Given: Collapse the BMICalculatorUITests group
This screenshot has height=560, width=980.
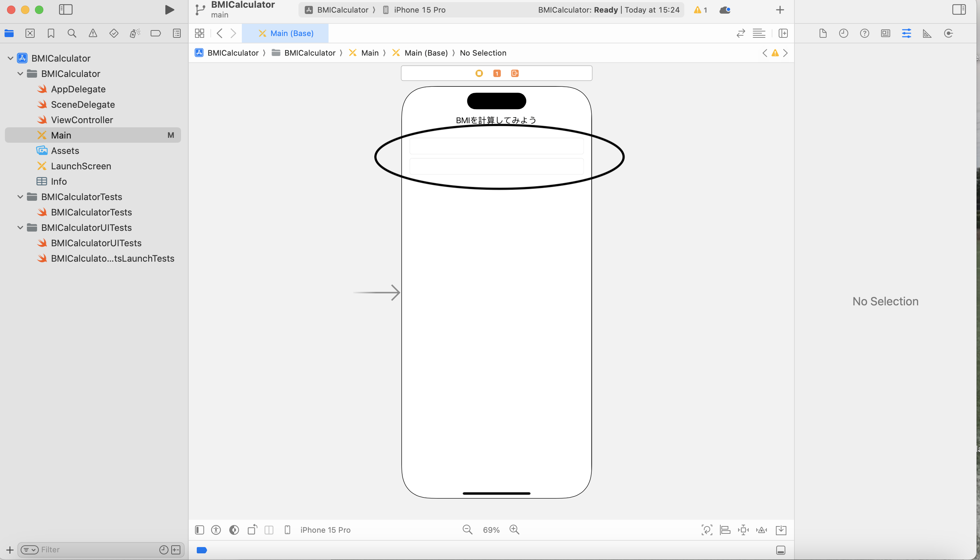Looking at the screenshot, I should pyautogui.click(x=20, y=227).
